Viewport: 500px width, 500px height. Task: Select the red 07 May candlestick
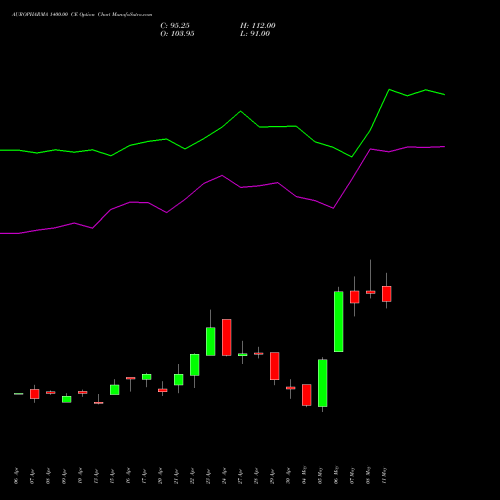pyautogui.click(x=355, y=297)
